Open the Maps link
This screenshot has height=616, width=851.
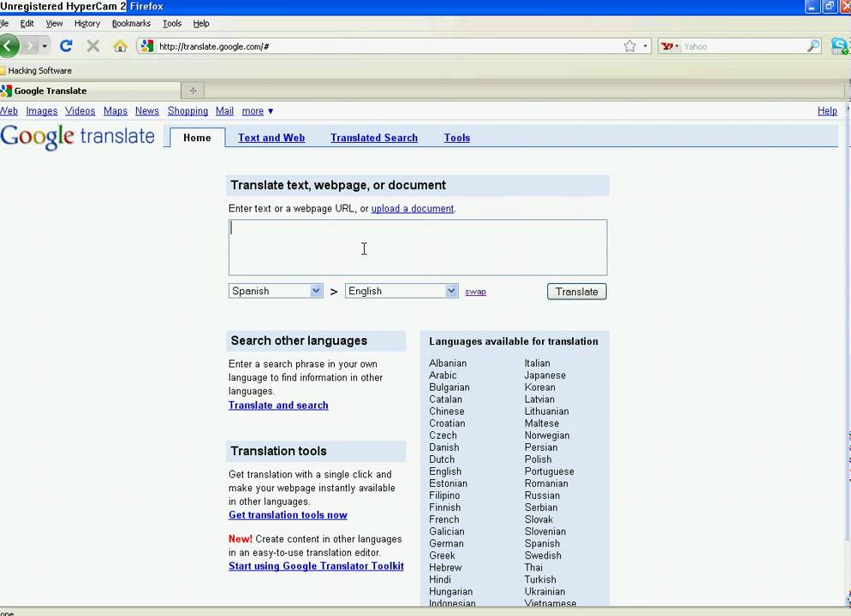click(x=115, y=110)
